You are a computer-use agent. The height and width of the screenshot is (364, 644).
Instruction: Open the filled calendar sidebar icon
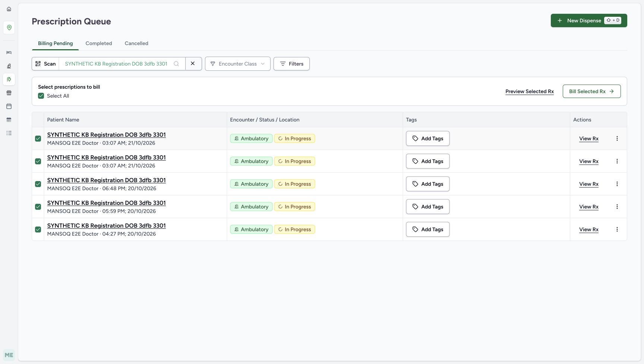tap(9, 120)
